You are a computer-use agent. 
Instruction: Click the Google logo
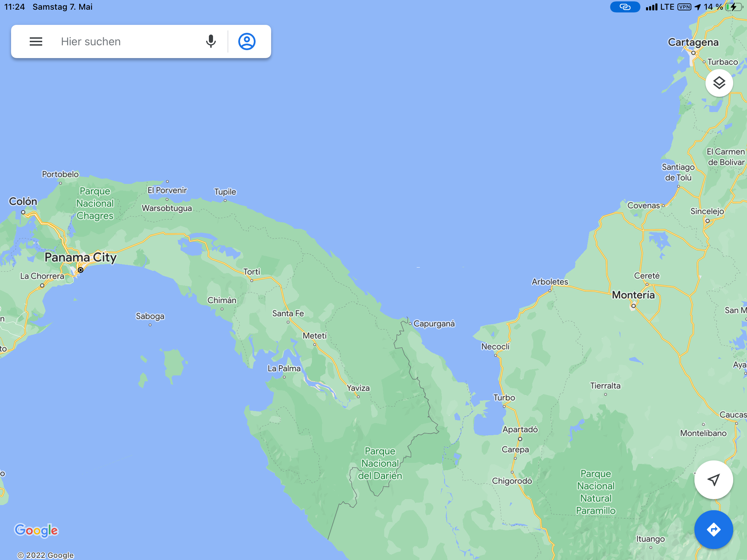36,530
